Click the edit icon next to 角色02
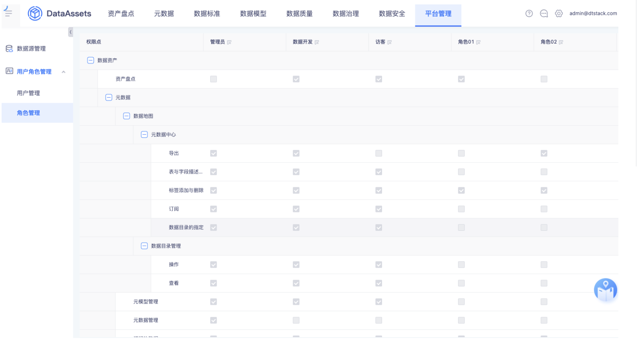Screen dimensions: 644x352 tap(561, 42)
